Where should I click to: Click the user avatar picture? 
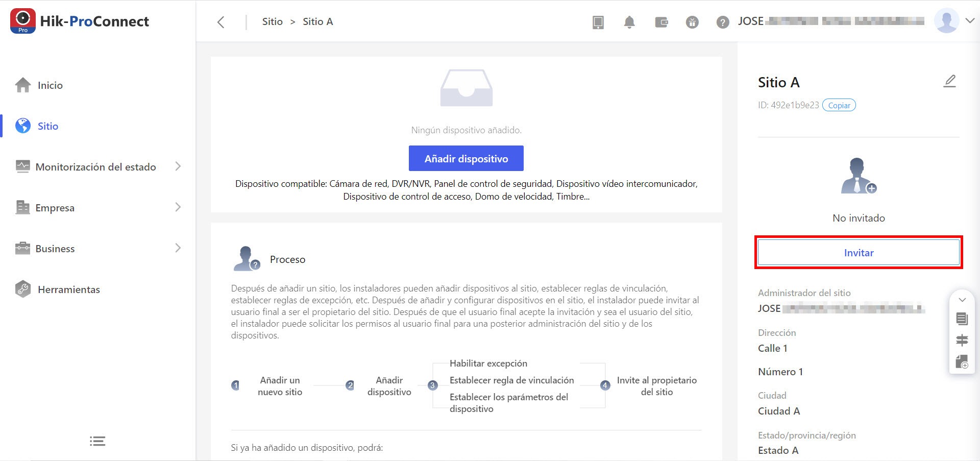[946, 21]
